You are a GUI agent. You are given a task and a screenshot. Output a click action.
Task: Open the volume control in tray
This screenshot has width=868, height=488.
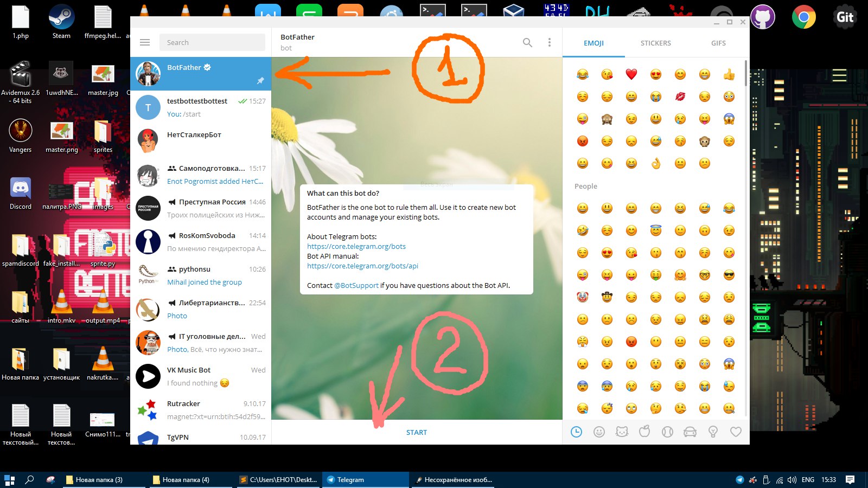pos(792,480)
